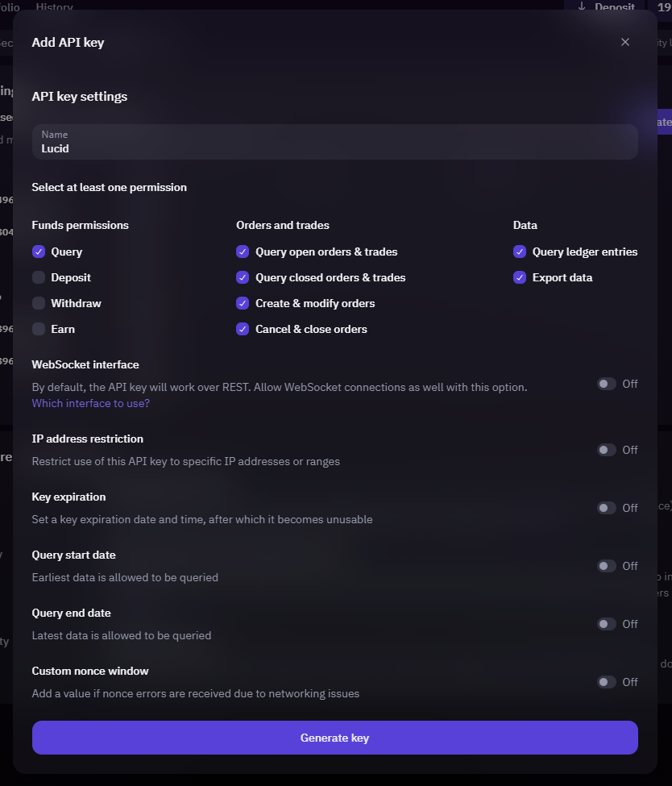The height and width of the screenshot is (786, 672).
Task: Enable the Deposit funds permission
Action: click(x=39, y=277)
